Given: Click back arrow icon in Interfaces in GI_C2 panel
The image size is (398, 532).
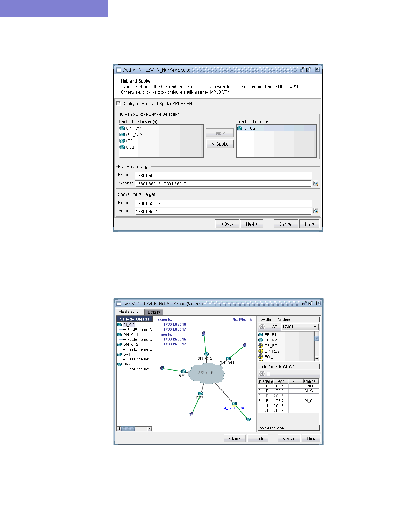Looking at the screenshot, I should click(262, 374).
